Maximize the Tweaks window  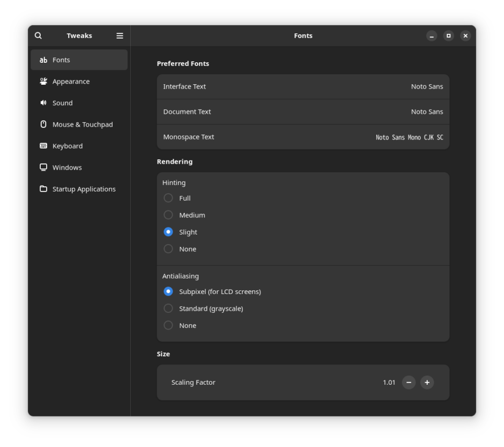(449, 35)
